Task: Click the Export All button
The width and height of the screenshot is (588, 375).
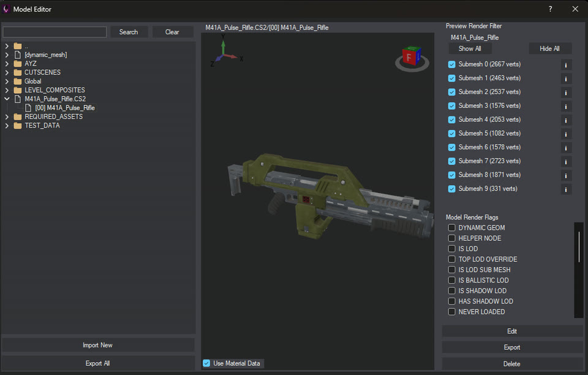Action: [97, 363]
